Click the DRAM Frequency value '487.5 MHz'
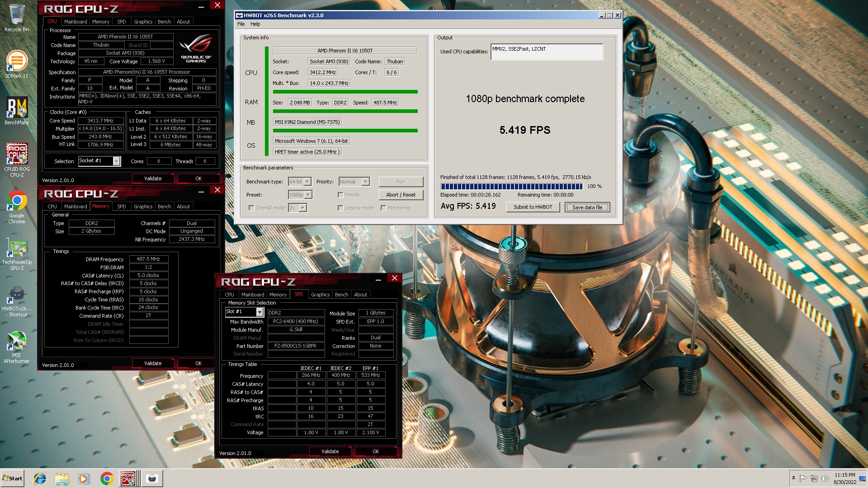 (148, 259)
